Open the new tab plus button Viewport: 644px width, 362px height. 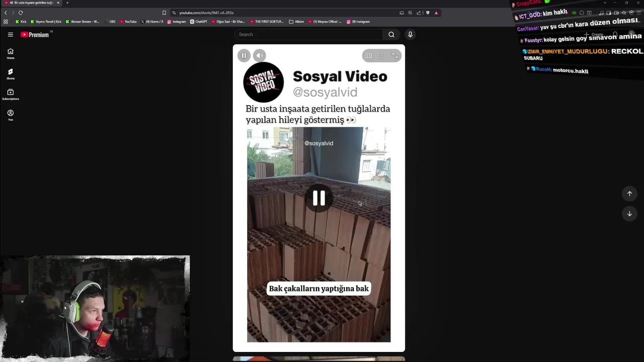pyautogui.click(x=67, y=3)
